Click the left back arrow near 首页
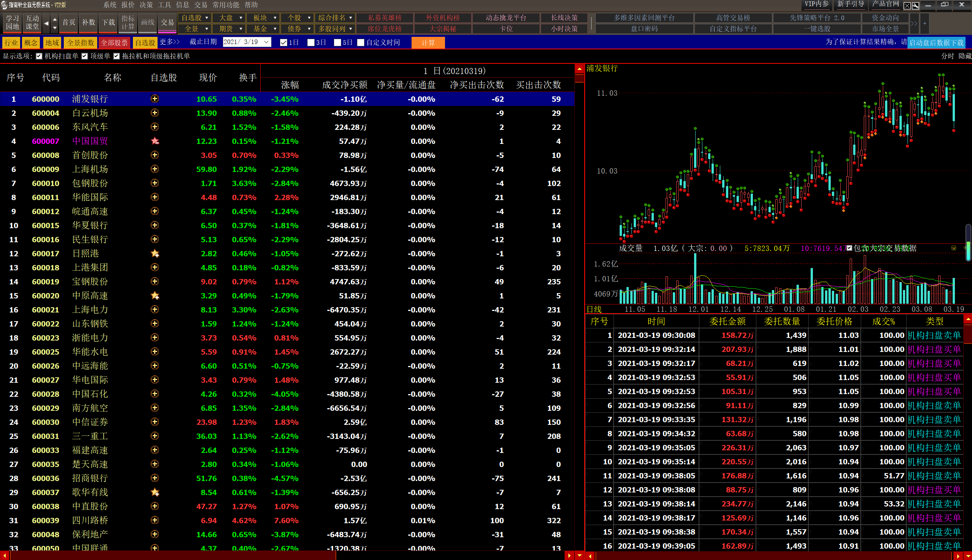The image size is (972, 560). click(46, 23)
